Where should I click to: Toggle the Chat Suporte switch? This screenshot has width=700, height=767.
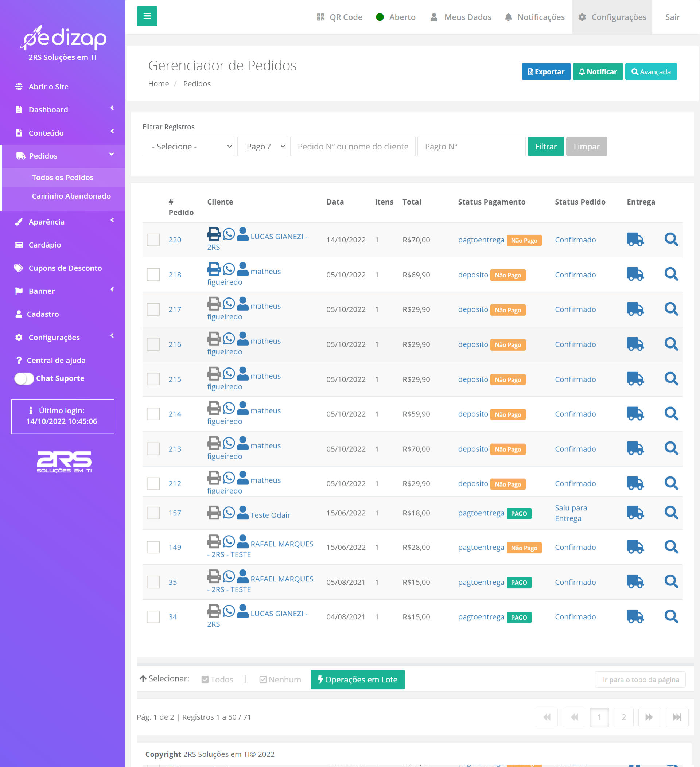pyautogui.click(x=24, y=378)
